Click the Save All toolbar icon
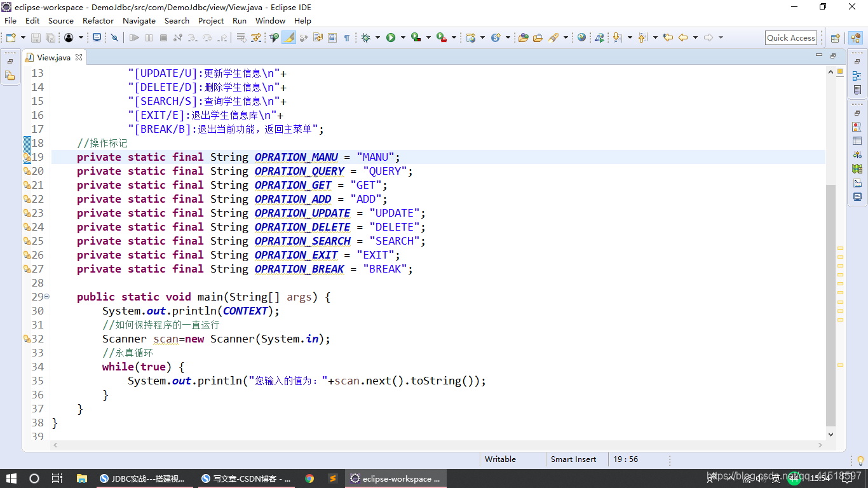The image size is (868, 488). coord(50,38)
